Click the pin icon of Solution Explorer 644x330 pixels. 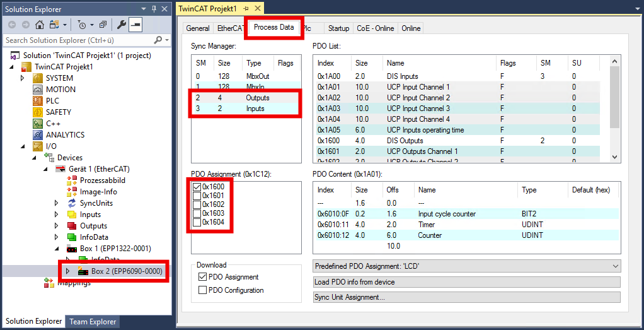click(x=154, y=9)
